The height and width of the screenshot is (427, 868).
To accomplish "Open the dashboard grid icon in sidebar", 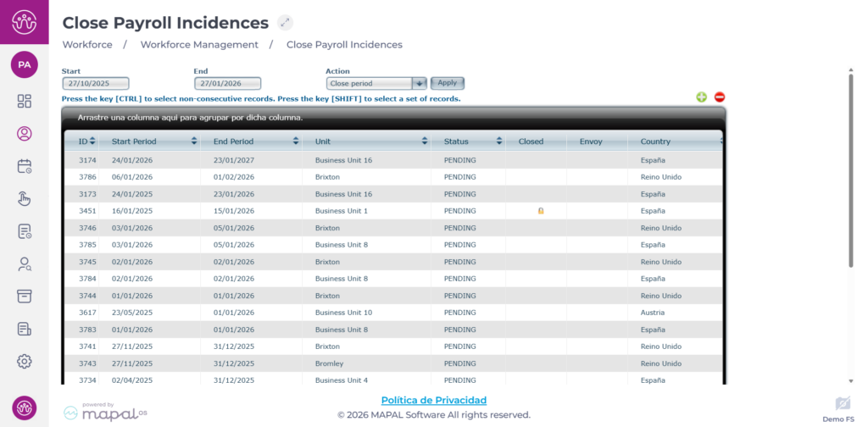I will (x=25, y=102).
